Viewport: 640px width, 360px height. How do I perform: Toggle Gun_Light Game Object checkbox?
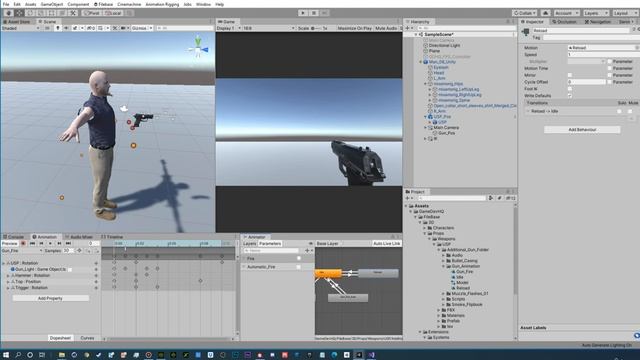70,269
